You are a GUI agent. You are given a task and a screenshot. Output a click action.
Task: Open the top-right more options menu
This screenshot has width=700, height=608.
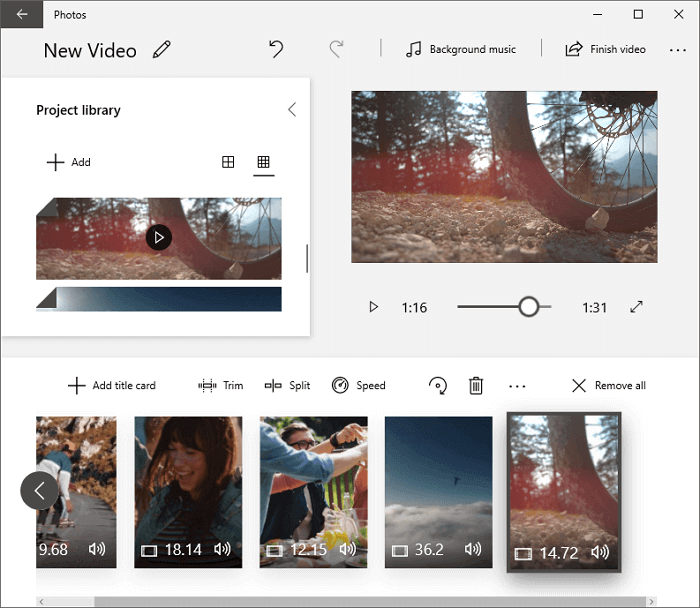[x=677, y=50]
